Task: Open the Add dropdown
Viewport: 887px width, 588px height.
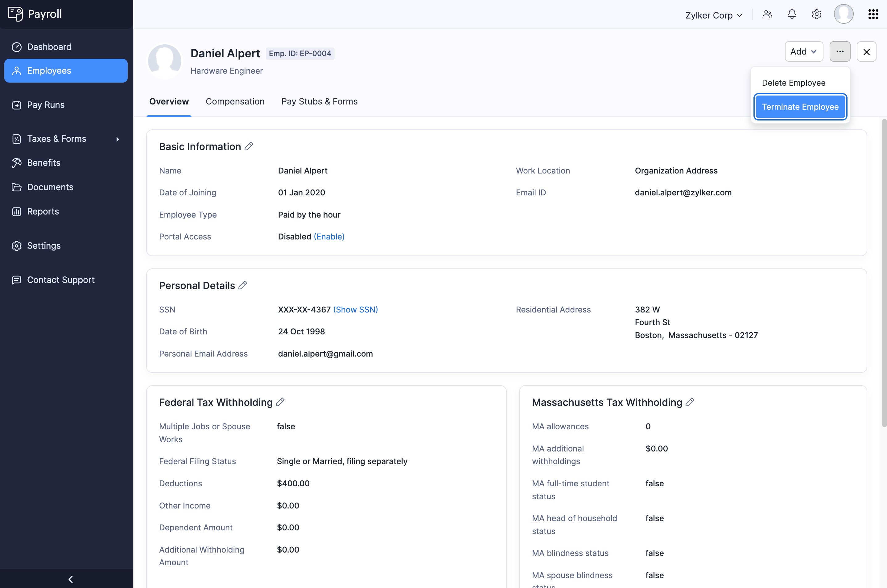Action: [x=804, y=51]
